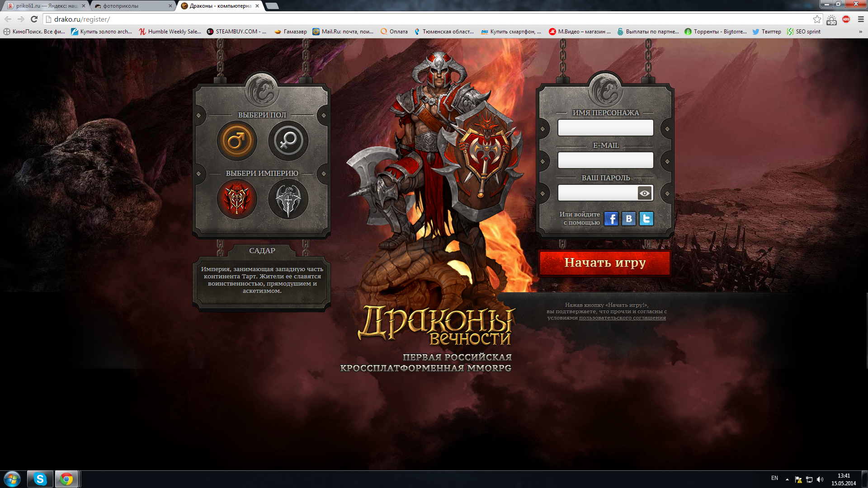Choose the grey sword-and-wings empire emblem

click(x=288, y=199)
